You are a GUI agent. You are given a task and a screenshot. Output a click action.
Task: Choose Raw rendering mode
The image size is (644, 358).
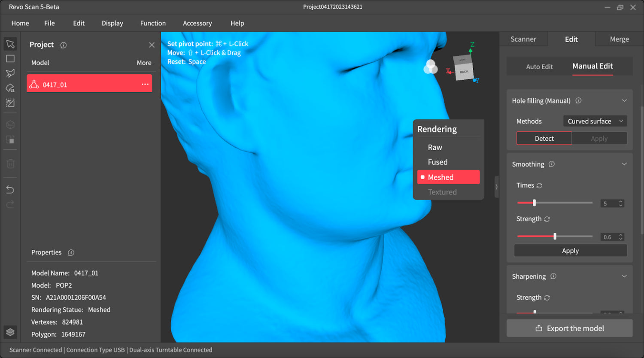click(435, 147)
